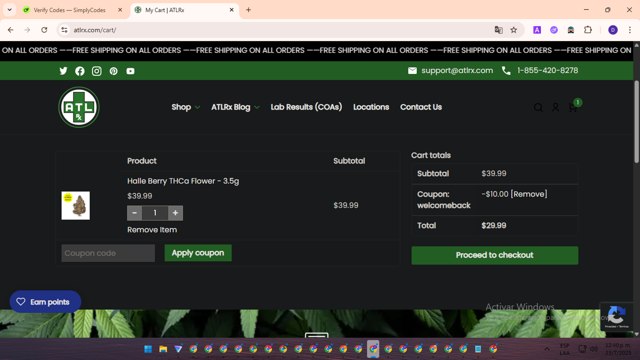Open Chrome three-dot menu

(630, 30)
